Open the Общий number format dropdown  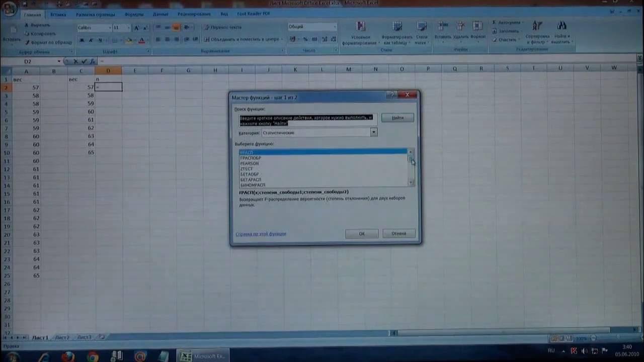335,27
